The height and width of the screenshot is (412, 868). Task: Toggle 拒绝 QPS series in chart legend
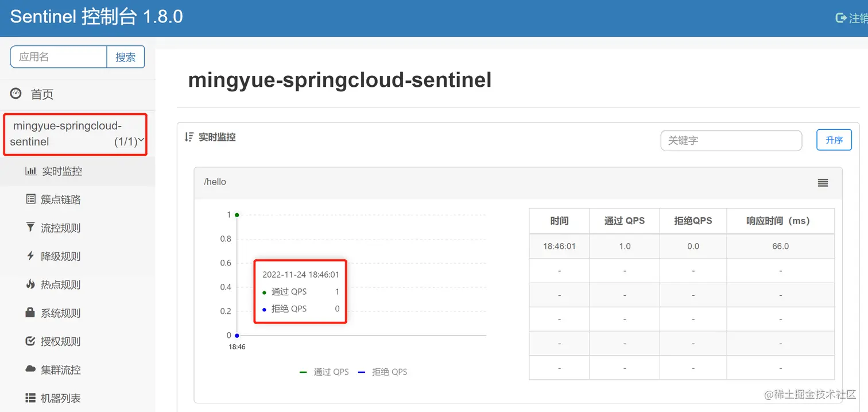coord(382,372)
